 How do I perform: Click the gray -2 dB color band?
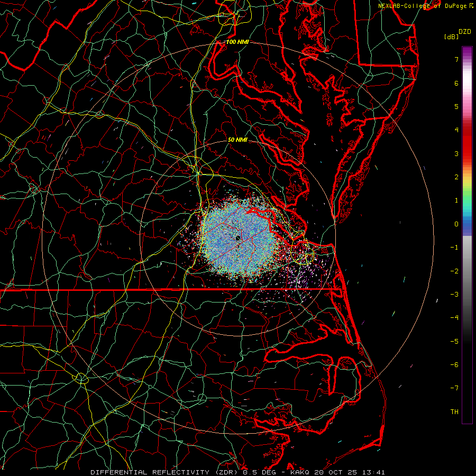click(467, 271)
